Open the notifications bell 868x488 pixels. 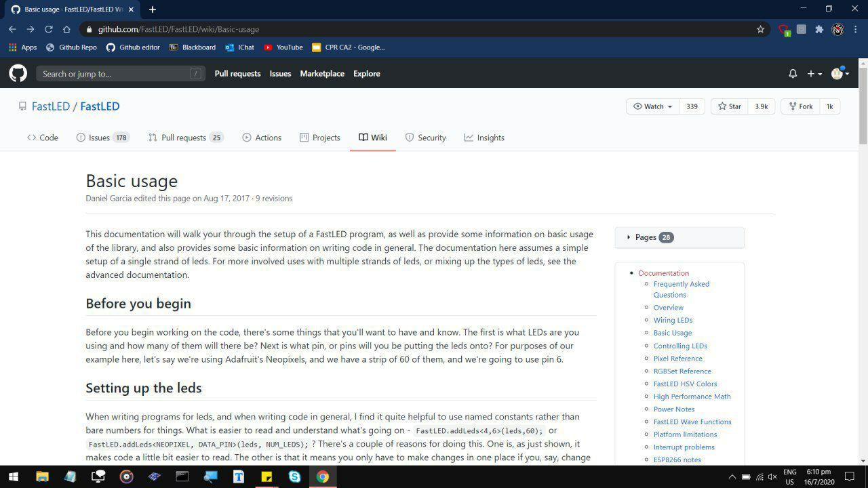point(793,73)
